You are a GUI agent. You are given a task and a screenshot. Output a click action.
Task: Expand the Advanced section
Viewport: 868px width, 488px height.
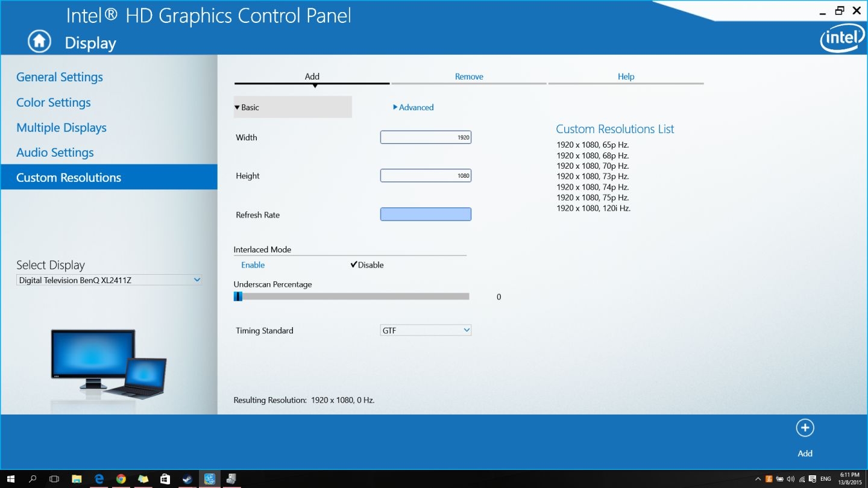tap(414, 107)
